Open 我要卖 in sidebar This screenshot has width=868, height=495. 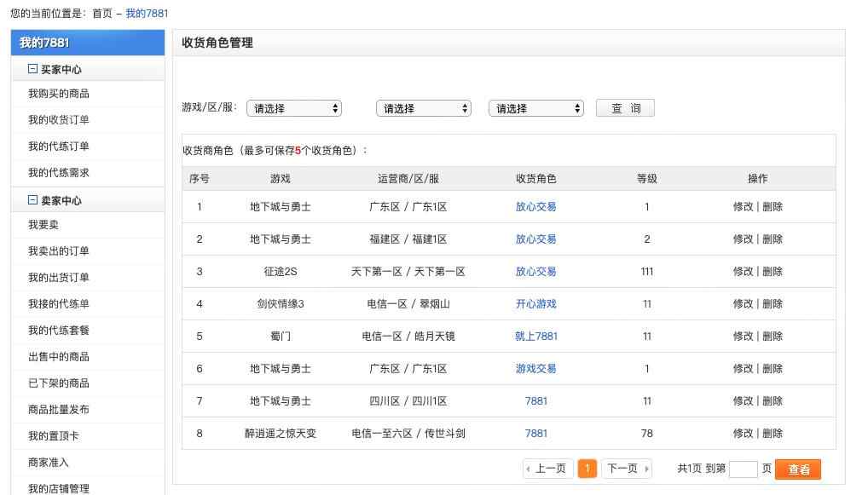pos(43,225)
